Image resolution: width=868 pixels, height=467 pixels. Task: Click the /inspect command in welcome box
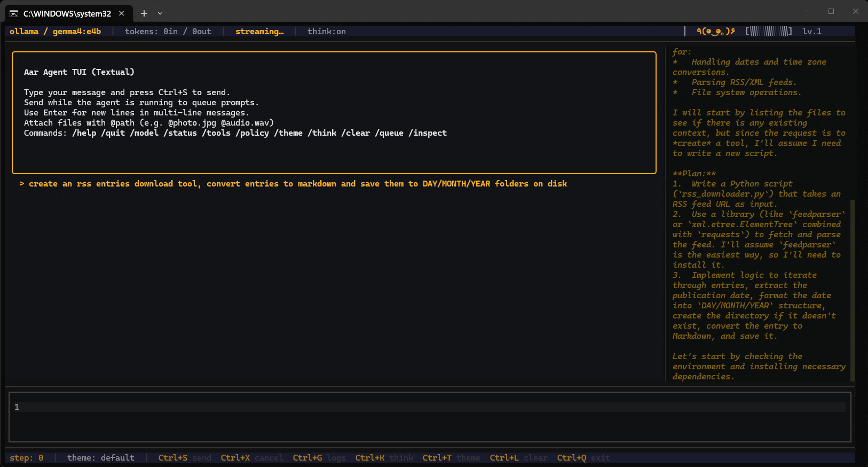(x=428, y=133)
